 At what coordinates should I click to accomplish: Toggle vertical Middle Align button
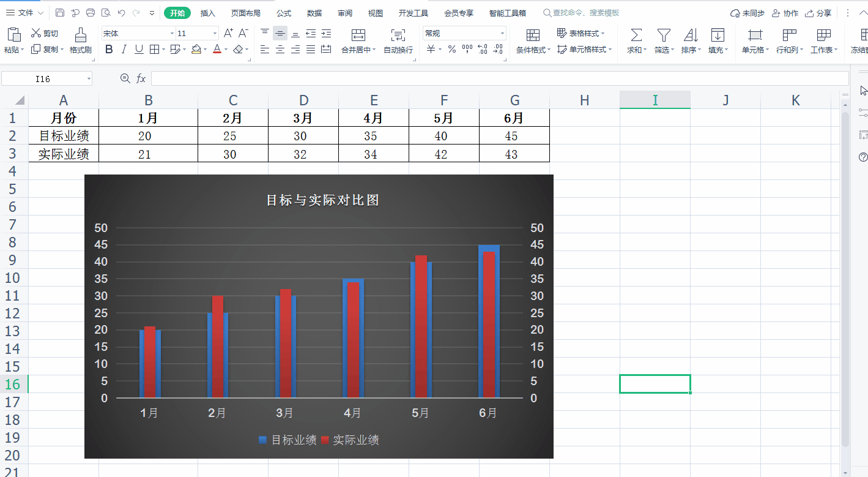coord(280,33)
